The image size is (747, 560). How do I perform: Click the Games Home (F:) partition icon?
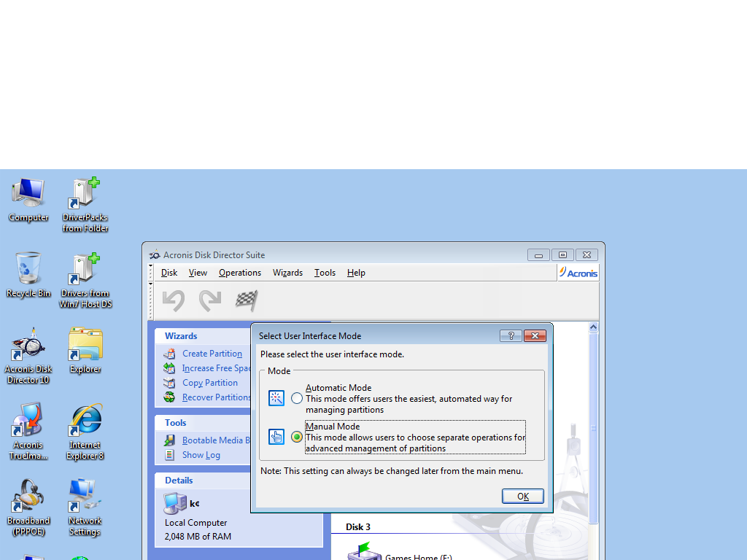point(365,551)
